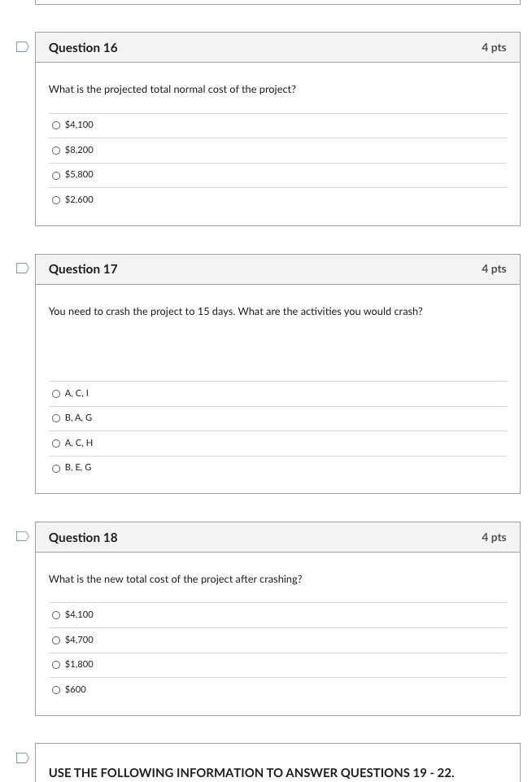Click the Question 18 header
Viewport: 532px width, 782px height.
83,537
